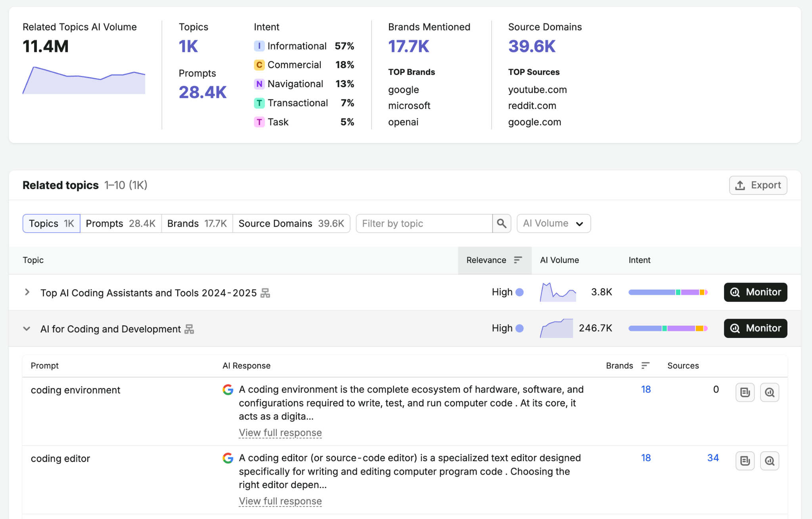Click the Transactional intent badge

[x=259, y=103]
